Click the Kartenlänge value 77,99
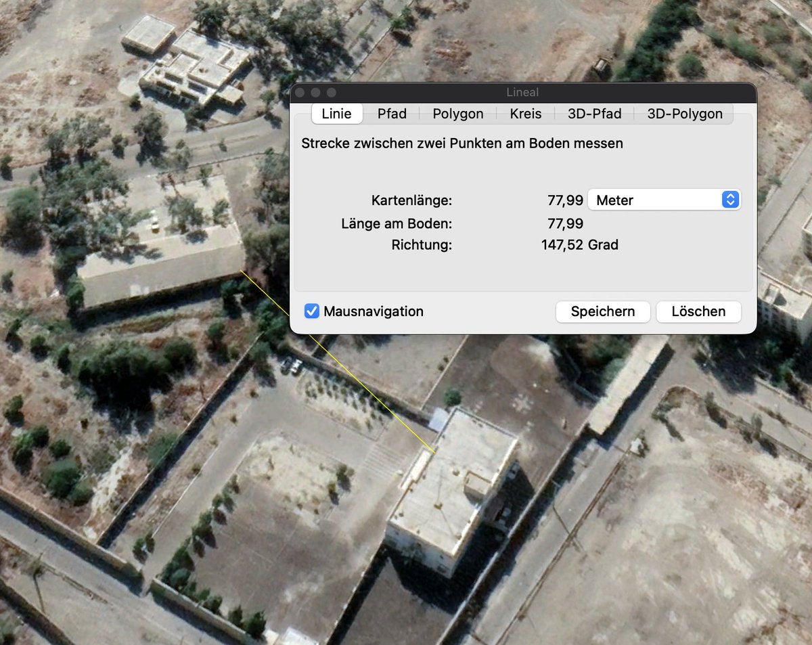812x645 pixels. click(566, 200)
